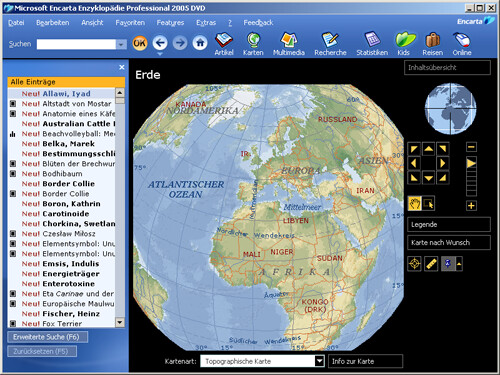The height and width of the screenshot is (375, 500).
Task: Click the orange OK search button
Action: (140, 43)
